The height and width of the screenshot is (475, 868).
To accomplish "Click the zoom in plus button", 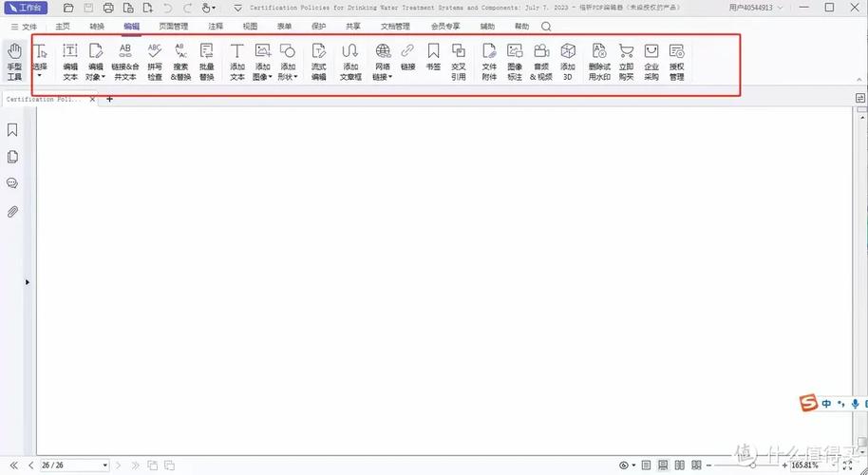I will [x=784, y=465].
